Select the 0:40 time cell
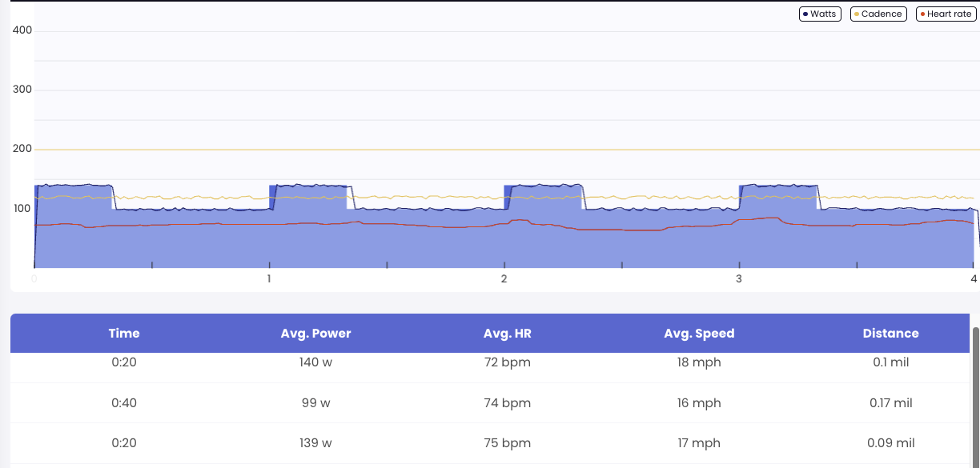This screenshot has height=468, width=980. [124, 403]
